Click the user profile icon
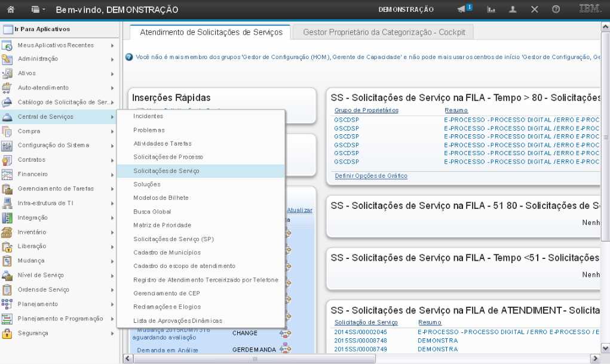Image resolution: width=610 pixels, height=364 pixels. pyautogui.click(x=513, y=10)
